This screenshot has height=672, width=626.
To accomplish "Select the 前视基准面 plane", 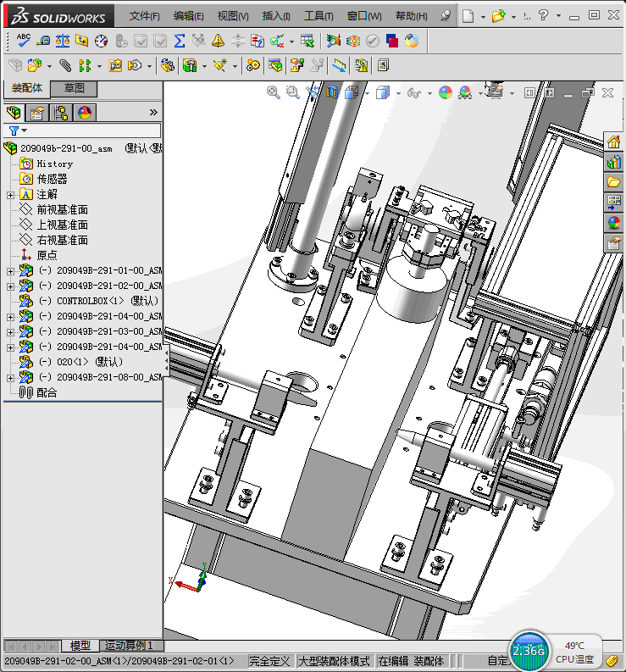I will pos(62,209).
